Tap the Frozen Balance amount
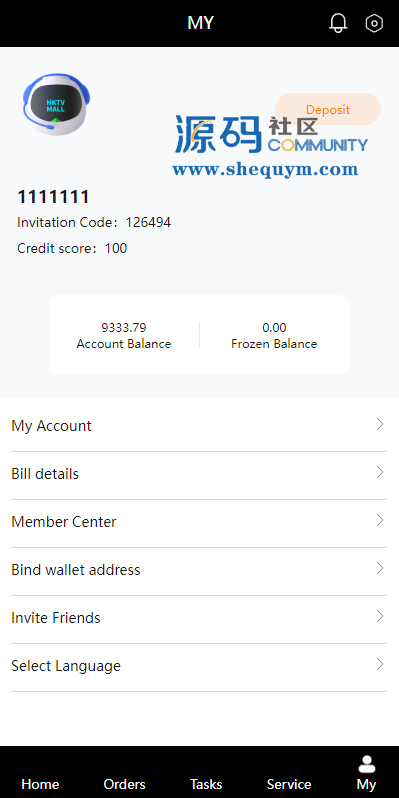The image size is (399, 798). point(274,327)
